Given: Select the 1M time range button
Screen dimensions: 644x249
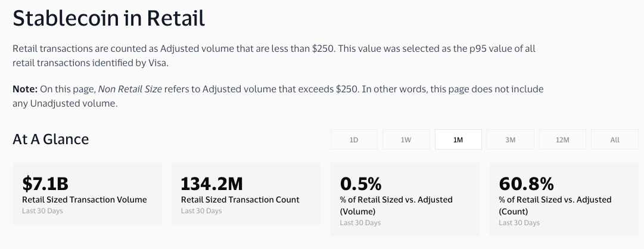Looking at the screenshot, I should [458, 139].
